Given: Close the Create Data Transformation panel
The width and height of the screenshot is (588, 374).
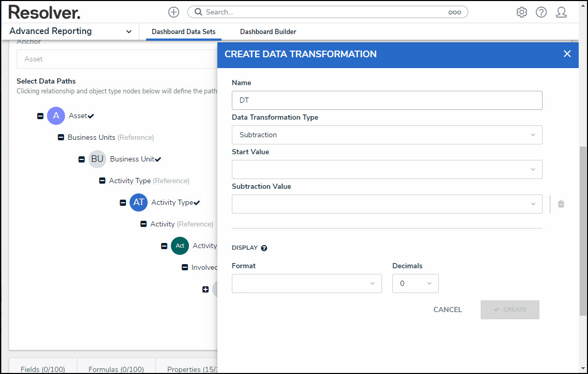Looking at the screenshot, I should tap(567, 54).
